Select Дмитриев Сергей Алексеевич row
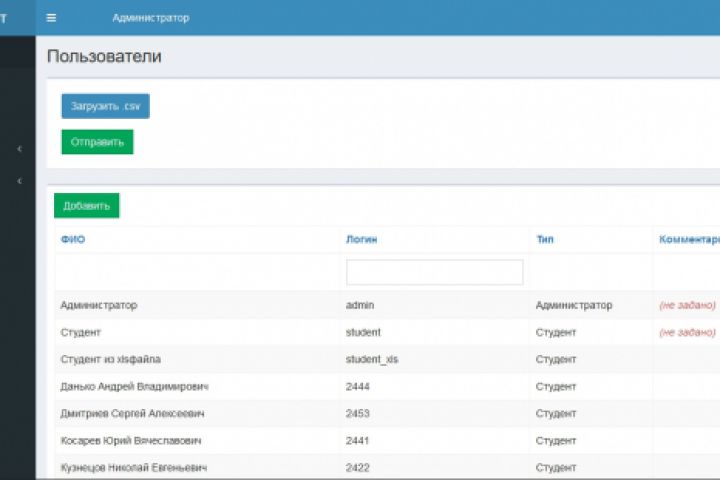This screenshot has height=480, width=720. (x=132, y=414)
